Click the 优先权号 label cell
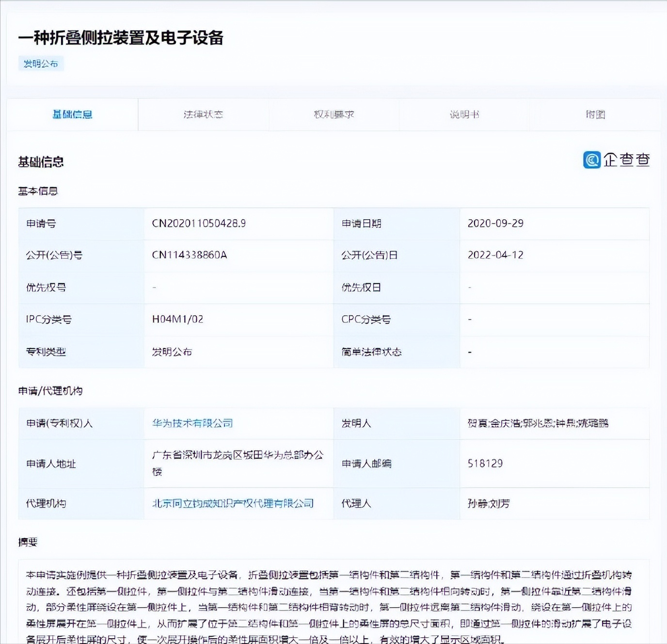The image size is (667, 644). [x=81, y=288]
